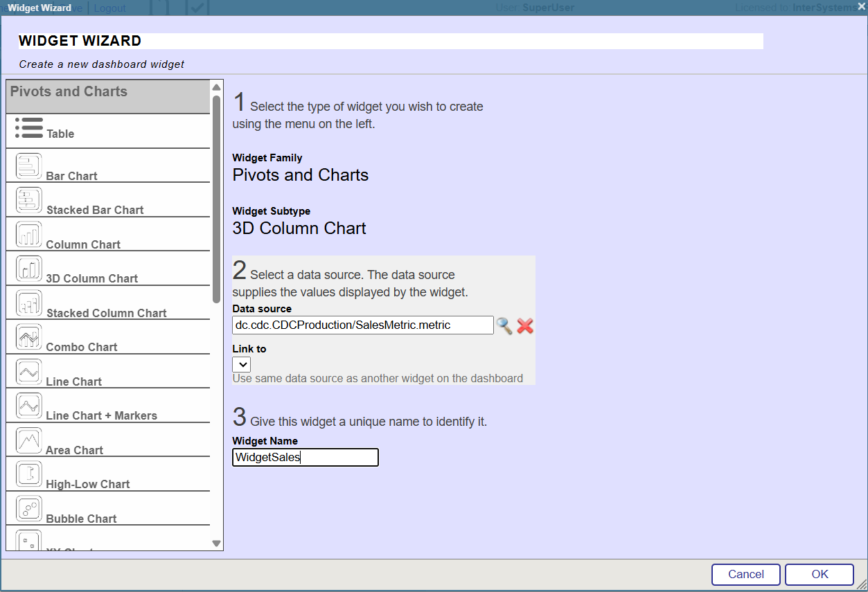Select Area Chart from the list
Screen dimensions: 868x592
click(74, 450)
